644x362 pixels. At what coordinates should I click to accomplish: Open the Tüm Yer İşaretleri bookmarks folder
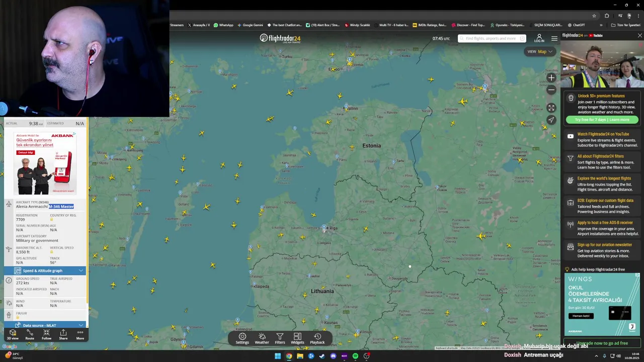[625, 25]
